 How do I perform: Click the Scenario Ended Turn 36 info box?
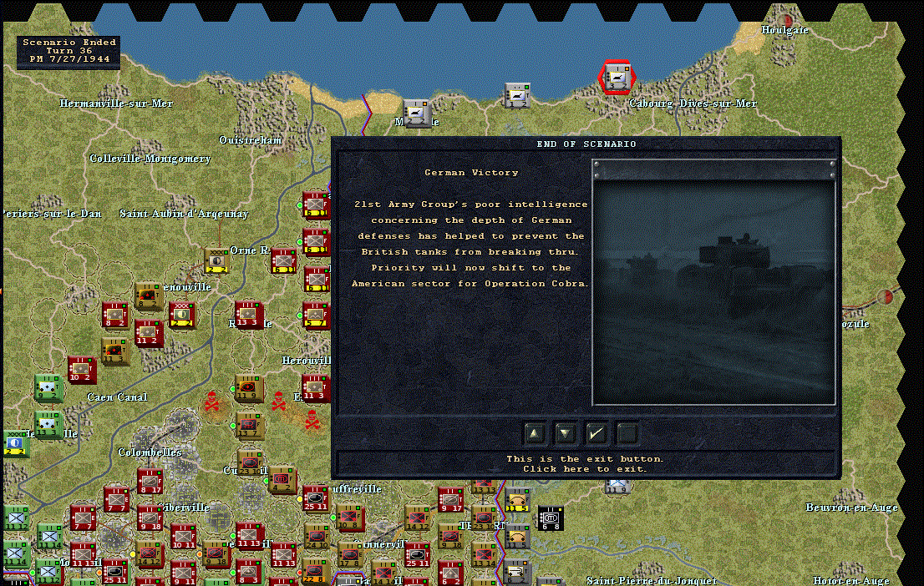click(69, 51)
